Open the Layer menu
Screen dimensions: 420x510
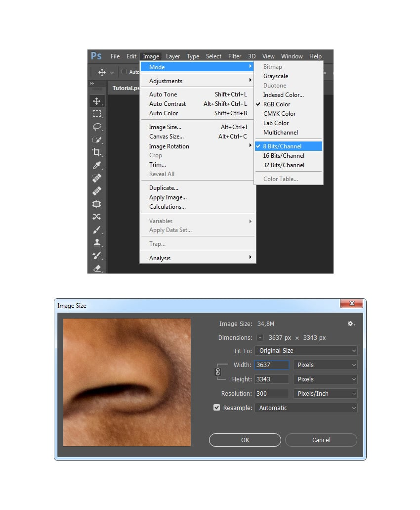[x=173, y=56]
